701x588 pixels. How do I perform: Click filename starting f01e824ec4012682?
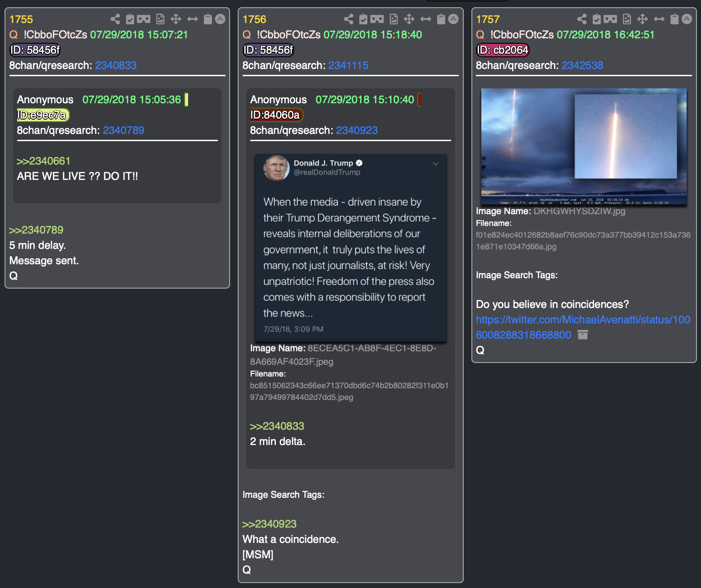583,241
